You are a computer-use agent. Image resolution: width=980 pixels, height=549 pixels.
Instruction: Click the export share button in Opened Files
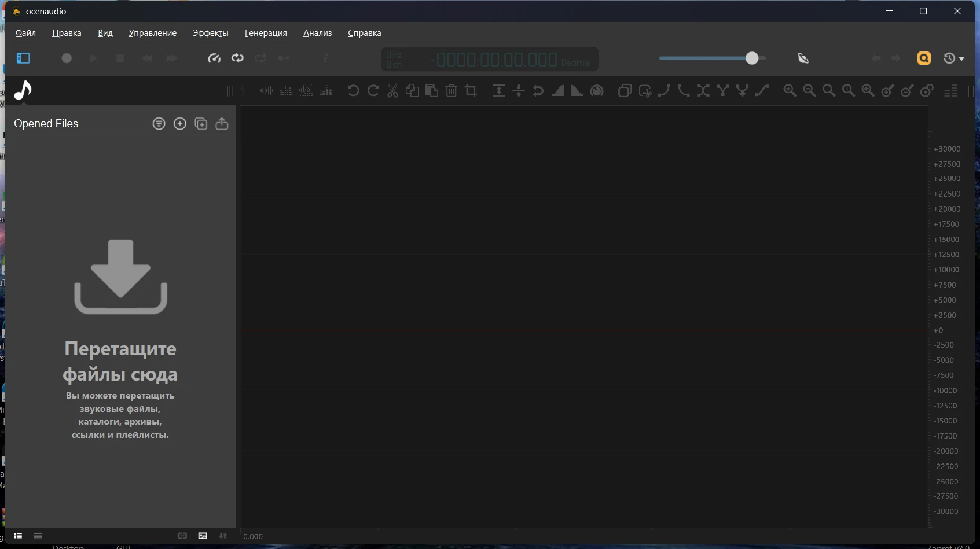(x=222, y=124)
